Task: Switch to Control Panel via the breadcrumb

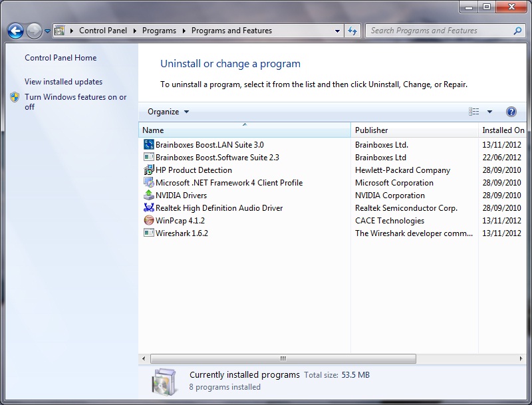Action: tap(103, 30)
